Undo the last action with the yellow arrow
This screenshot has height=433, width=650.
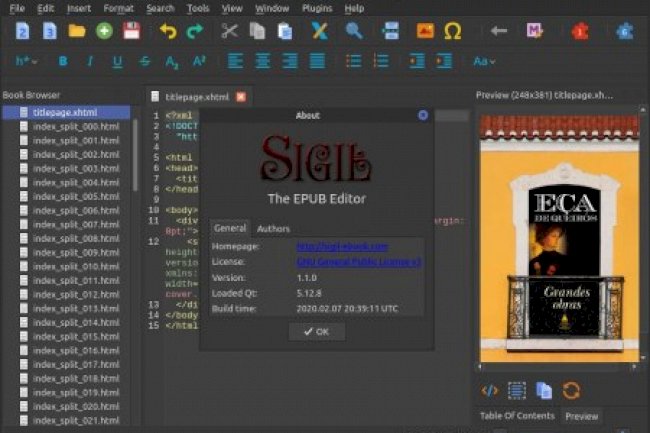pyautogui.click(x=168, y=31)
